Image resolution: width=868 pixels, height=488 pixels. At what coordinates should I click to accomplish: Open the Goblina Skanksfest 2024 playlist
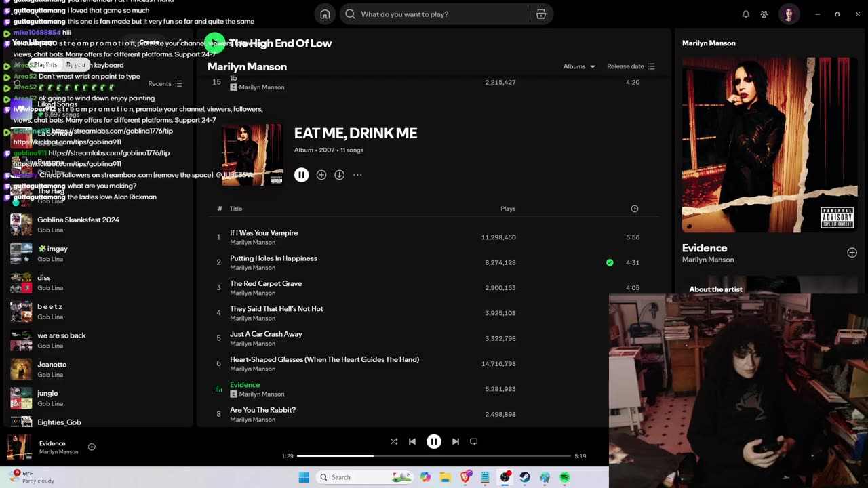click(x=98, y=224)
